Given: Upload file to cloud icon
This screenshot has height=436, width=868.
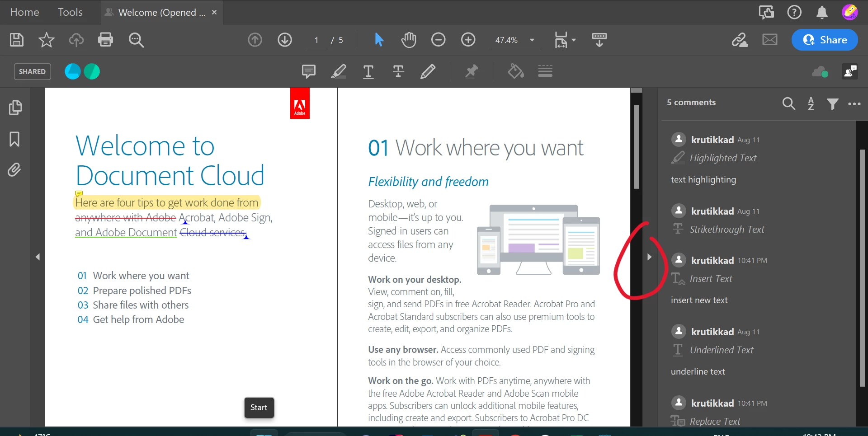Looking at the screenshot, I should [x=76, y=40].
